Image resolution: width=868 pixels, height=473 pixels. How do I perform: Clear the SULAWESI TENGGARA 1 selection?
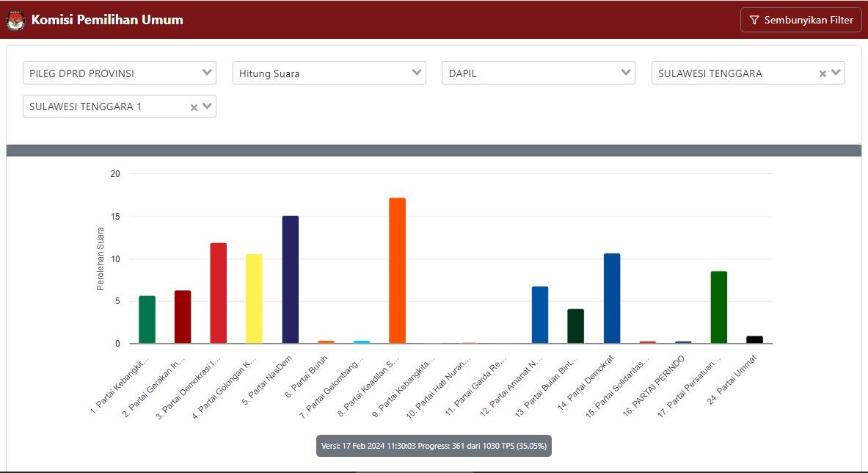coord(194,107)
